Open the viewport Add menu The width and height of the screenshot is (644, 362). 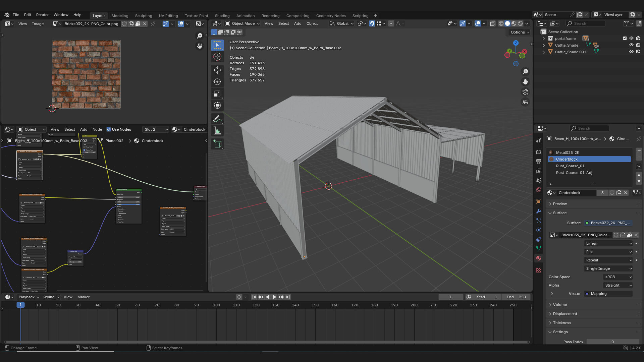[298, 23]
